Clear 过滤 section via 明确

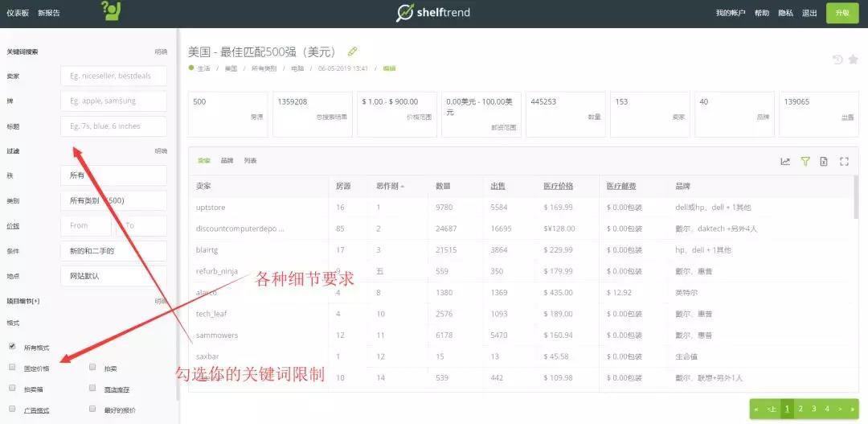[161, 150]
